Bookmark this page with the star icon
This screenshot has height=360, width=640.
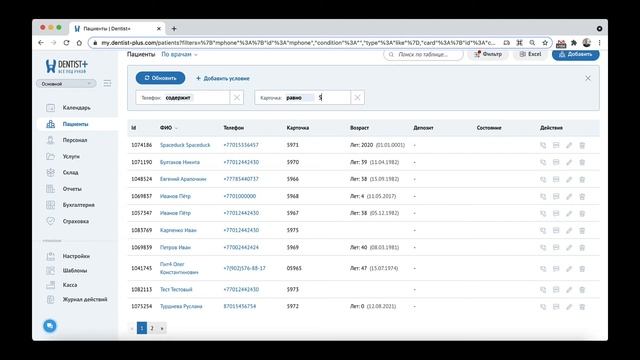545,42
